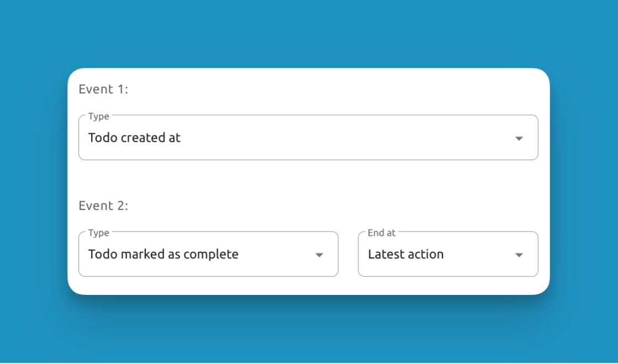The image size is (618, 364).
Task: Click the caret beside "Todo marked as complete"
Action: click(x=319, y=255)
